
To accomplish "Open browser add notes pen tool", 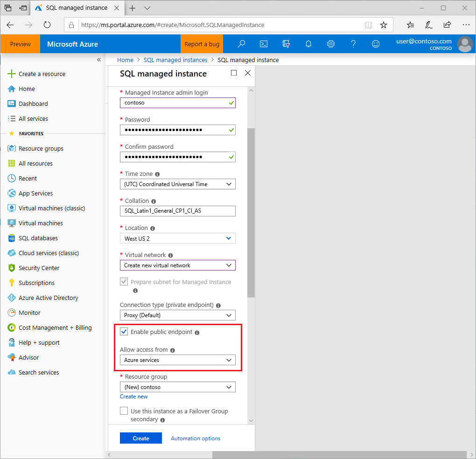I will tap(429, 25).
